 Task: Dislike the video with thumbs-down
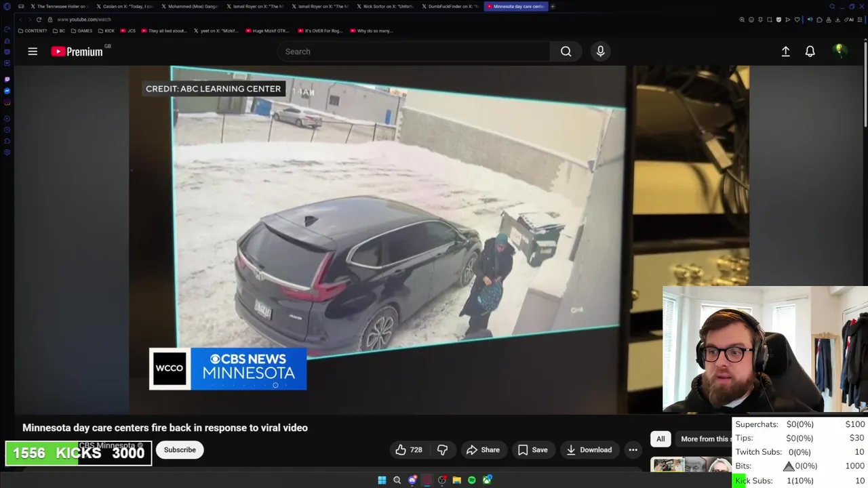442,449
